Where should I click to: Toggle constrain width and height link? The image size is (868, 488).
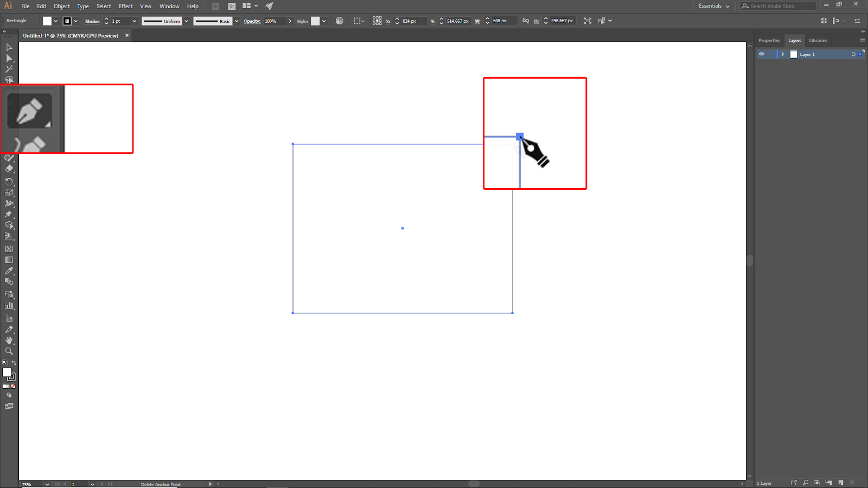525,21
